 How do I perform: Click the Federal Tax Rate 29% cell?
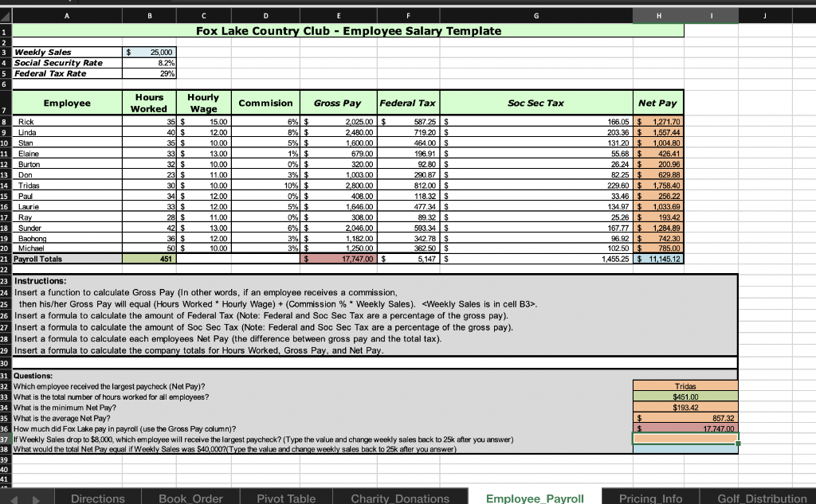(149, 74)
